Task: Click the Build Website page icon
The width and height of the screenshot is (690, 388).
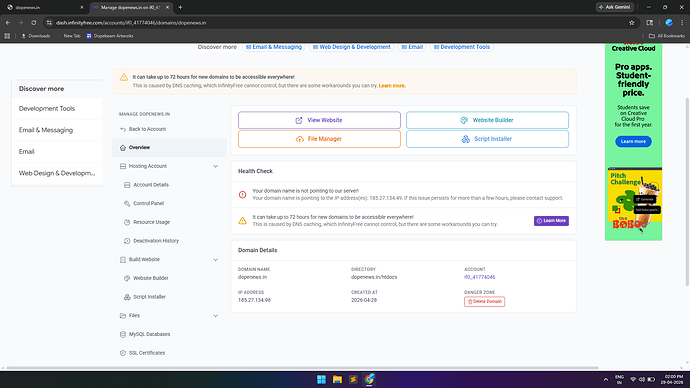Action: [x=123, y=260]
